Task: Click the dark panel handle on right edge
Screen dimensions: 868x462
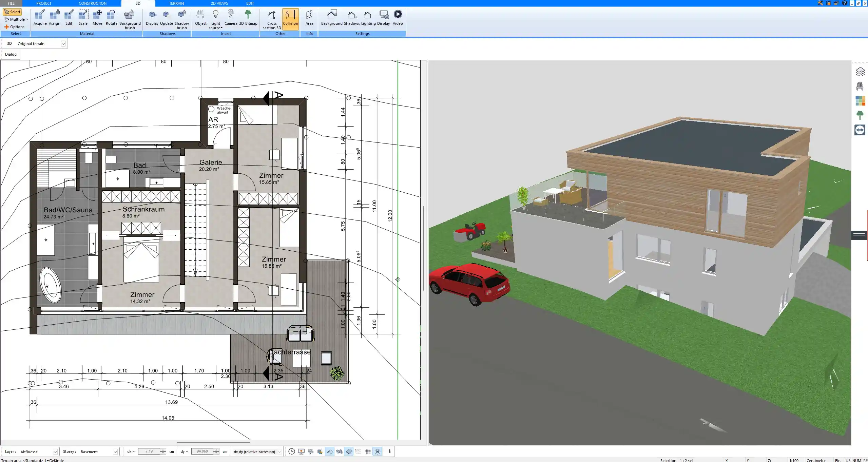Action: (x=859, y=235)
